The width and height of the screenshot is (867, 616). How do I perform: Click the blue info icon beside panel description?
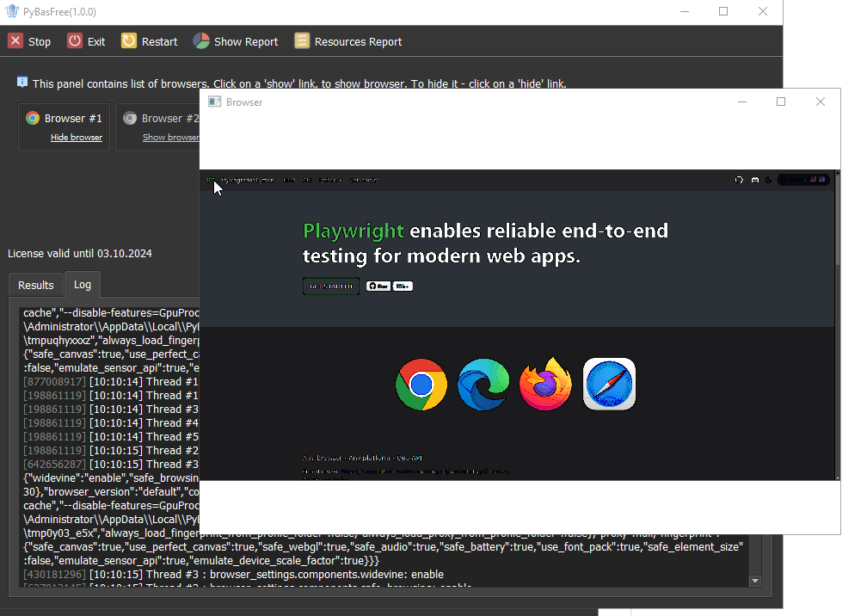pos(22,82)
